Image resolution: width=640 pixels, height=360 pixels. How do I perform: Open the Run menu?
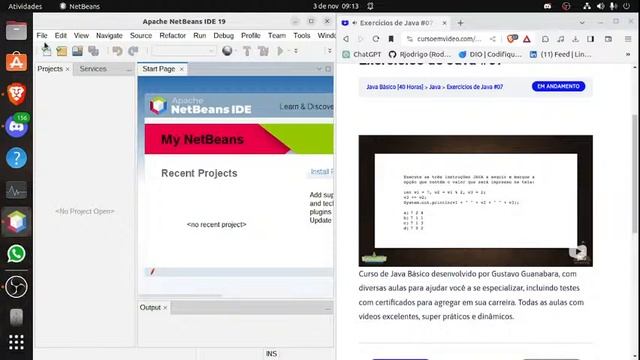tap(200, 36)
